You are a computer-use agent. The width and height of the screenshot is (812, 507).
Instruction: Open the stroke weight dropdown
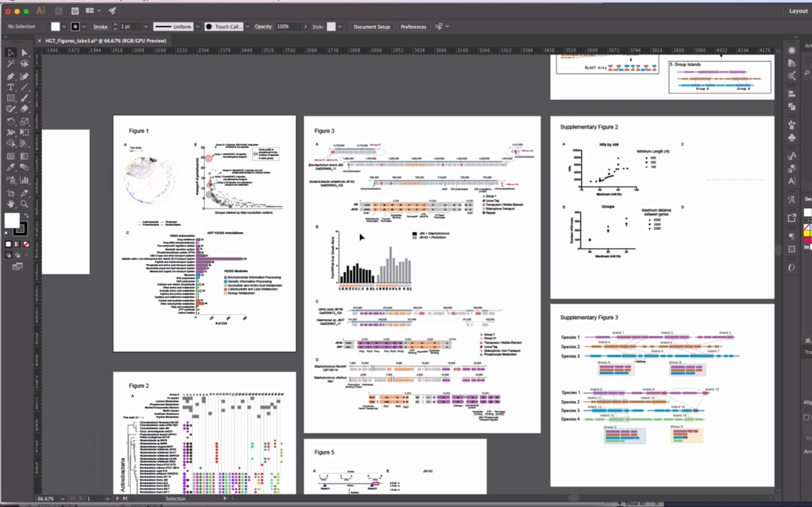pos(146,27)
